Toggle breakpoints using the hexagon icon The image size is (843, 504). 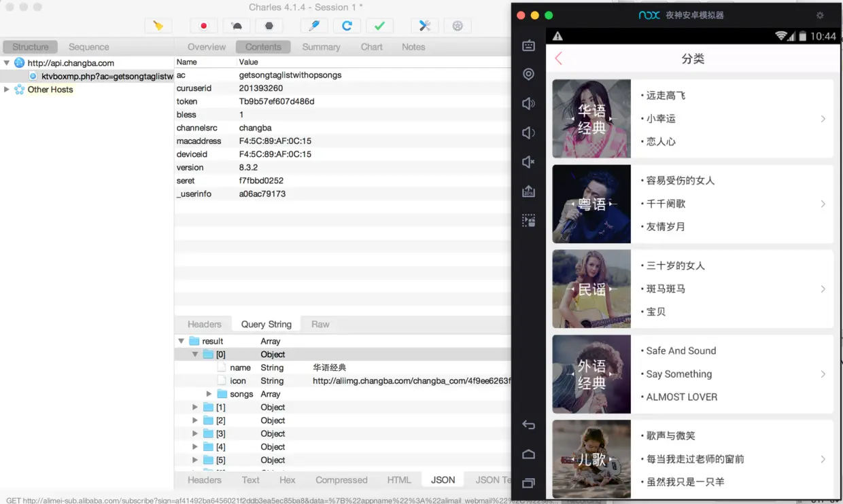[269, 25]
